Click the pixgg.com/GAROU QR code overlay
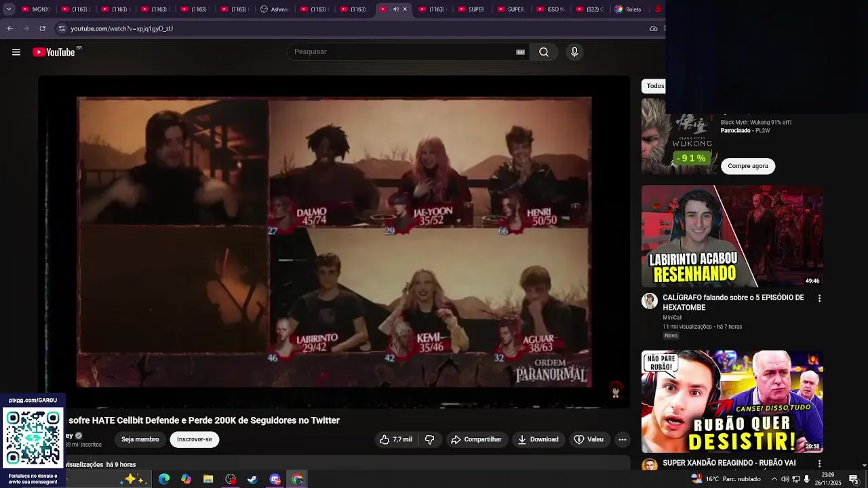The height and width of the screenshot is (488, 868). [x=33, y=438]
